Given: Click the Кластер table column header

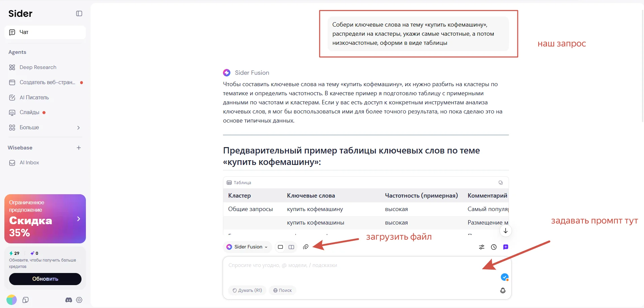Looking at the screenshot, I should point(239,196).
